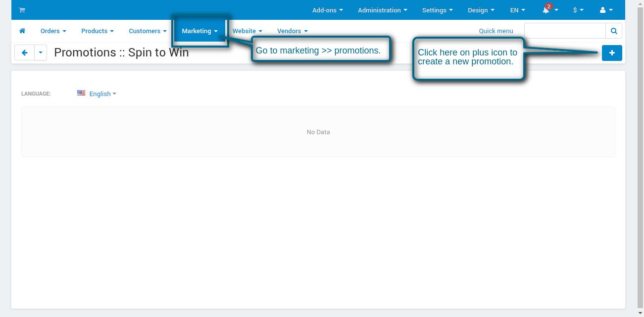Viewport: 644px width, 317px height.
Task: Click the currency dollar icon
Action: tap(576, 10)
